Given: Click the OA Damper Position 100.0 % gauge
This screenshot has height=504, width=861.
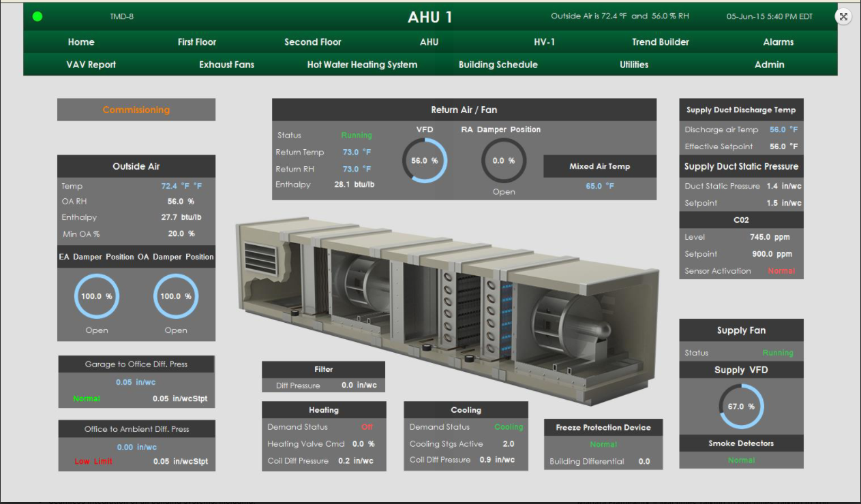Looking at the screenshot, I should [176, 296].
